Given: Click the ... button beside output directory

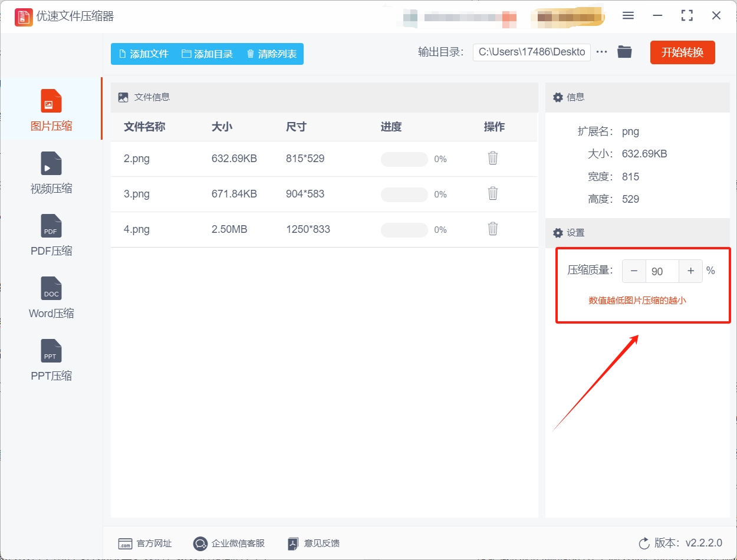Looking at the screenshot, I should point(601,52).
